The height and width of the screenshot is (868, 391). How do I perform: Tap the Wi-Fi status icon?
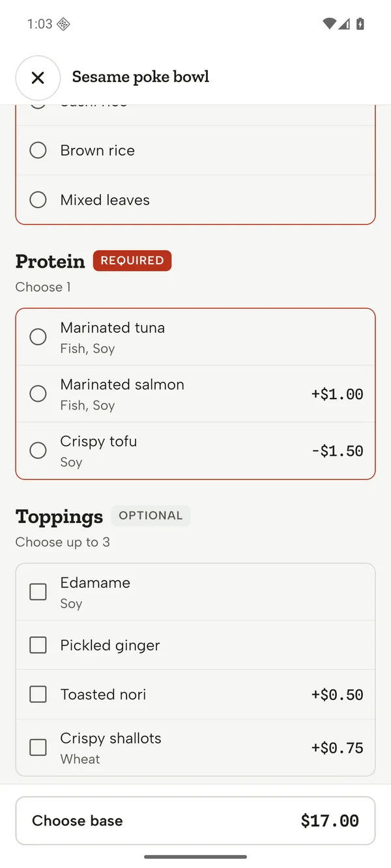[x=329, y=24]
